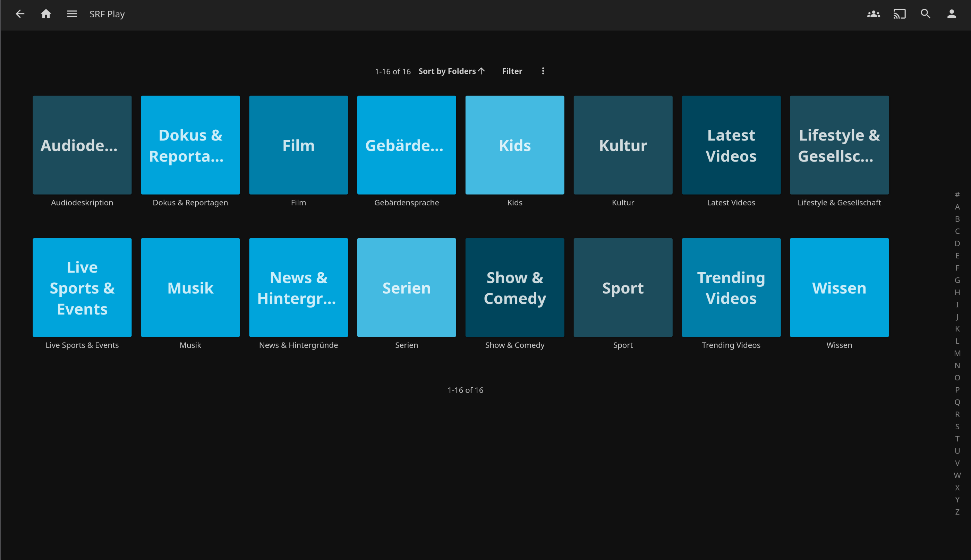971x560 pixels.
Task: Click the Gebärdensprache text label
Action: pos(406,203)
